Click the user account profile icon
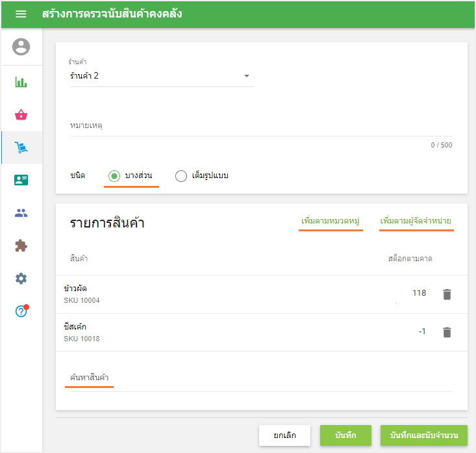This screenshot has height=453, width=476. pos(21,47)
